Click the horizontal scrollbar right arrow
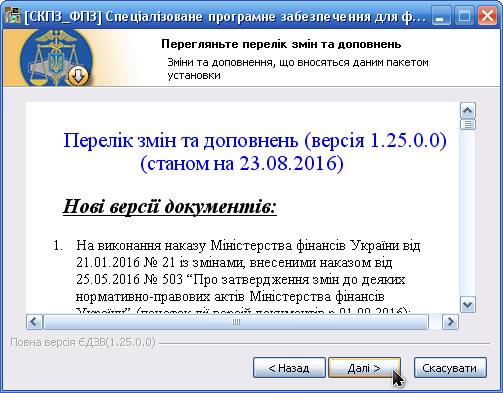Image resolution: width=503 pixels, height=393 pixels. click(450, 322)
